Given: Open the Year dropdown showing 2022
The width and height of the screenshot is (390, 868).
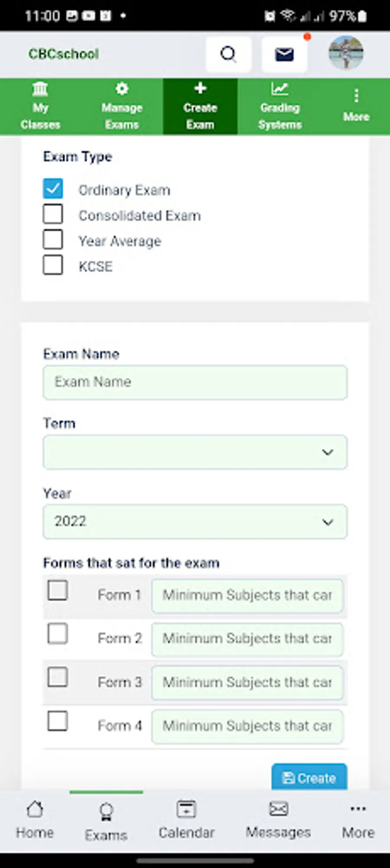Looking at the screenshot, I should 195,521.
